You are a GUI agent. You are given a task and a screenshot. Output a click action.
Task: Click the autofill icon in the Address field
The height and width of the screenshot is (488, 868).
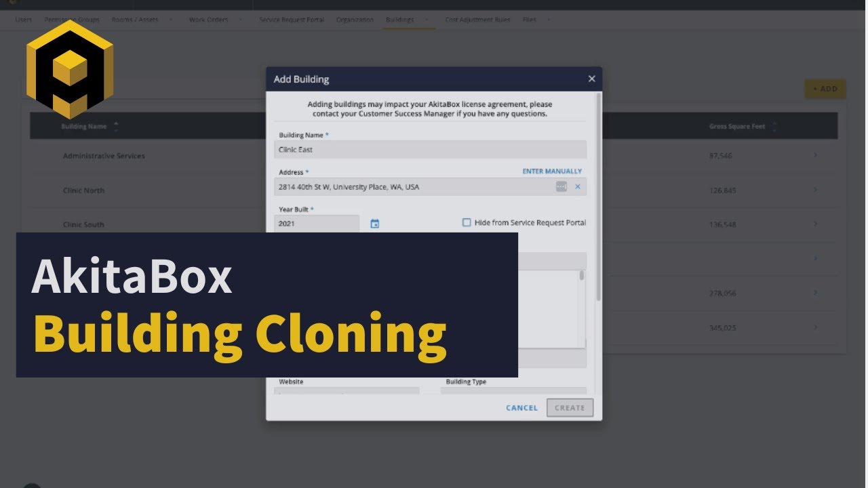(x=561, y=187)
